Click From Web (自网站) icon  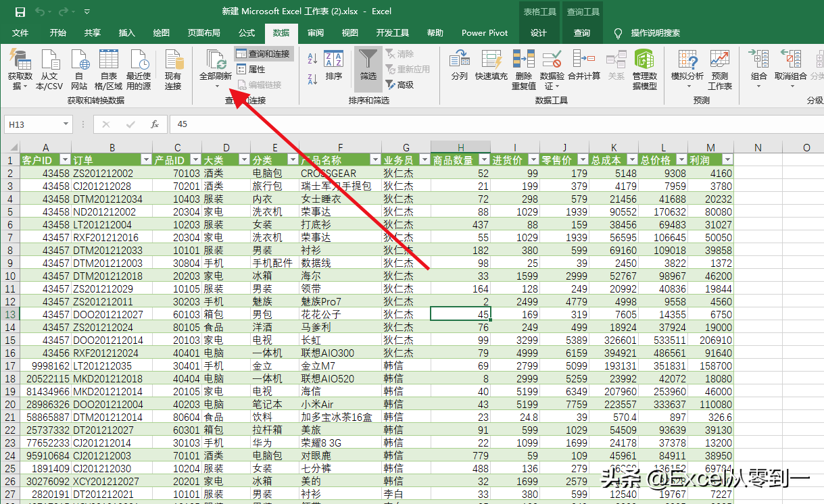79,71
